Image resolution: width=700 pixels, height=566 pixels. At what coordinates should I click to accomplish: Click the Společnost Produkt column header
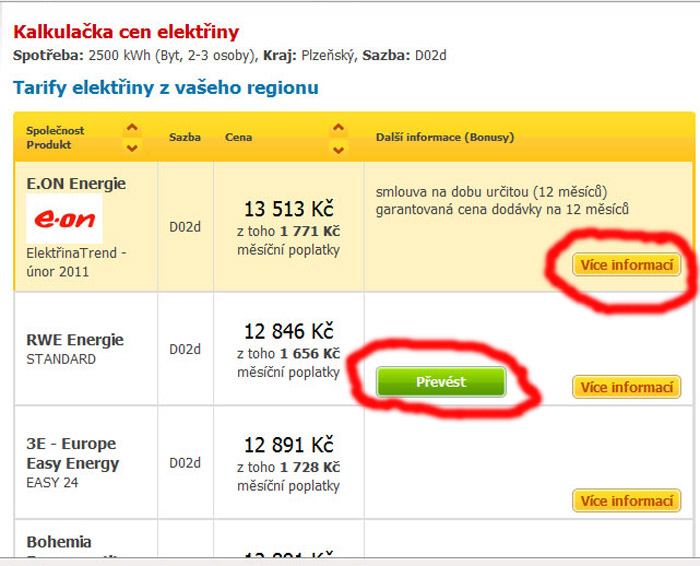(x=55, y=137)
